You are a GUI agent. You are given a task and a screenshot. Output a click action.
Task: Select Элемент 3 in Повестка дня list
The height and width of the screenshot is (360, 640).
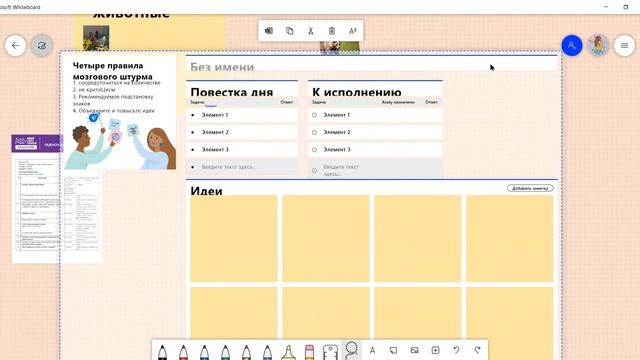(242, 150)
